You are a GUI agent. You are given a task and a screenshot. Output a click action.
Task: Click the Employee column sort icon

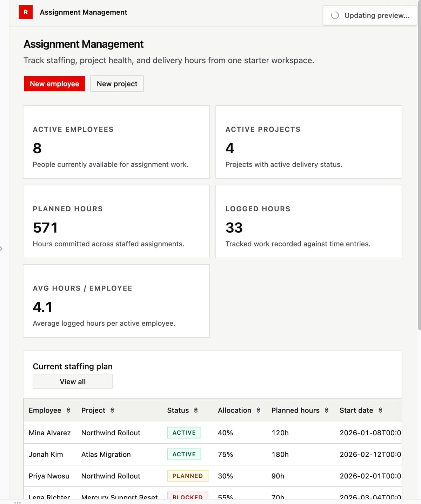pyautogui.click(x=68, y=410)
